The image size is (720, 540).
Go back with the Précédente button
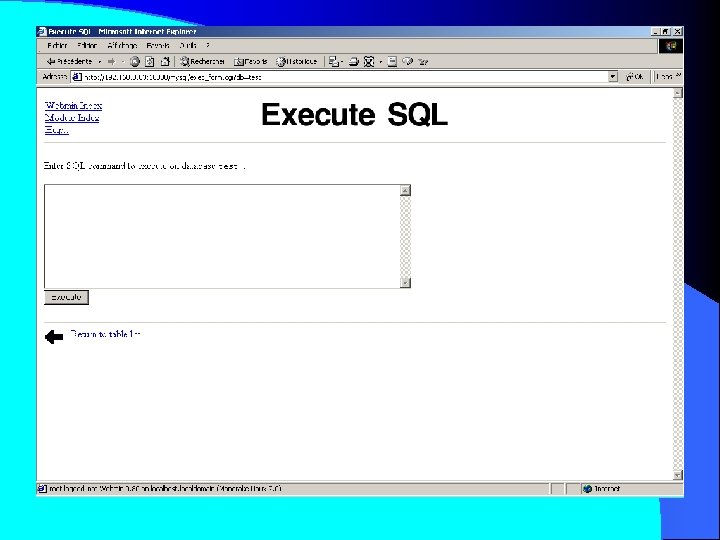coord(69,61)
